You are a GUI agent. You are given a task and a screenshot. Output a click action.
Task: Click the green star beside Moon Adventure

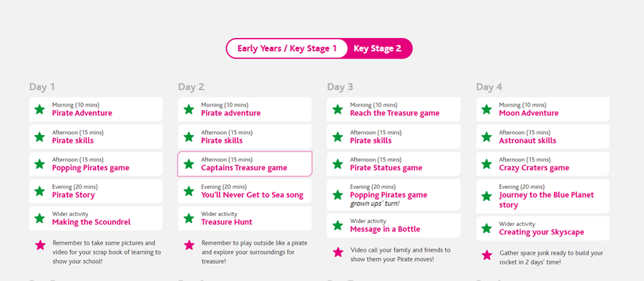coord(487,109)
